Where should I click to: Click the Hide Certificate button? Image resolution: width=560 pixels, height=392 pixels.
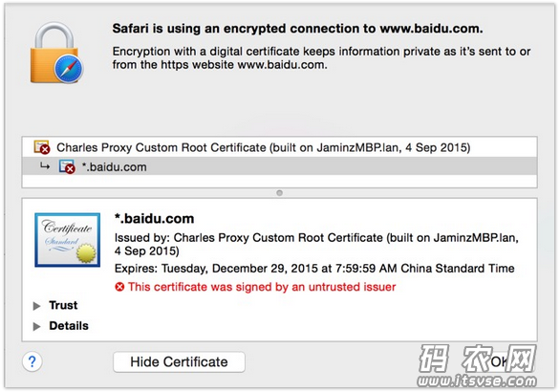pyautogui.click(x=179, y=362)
